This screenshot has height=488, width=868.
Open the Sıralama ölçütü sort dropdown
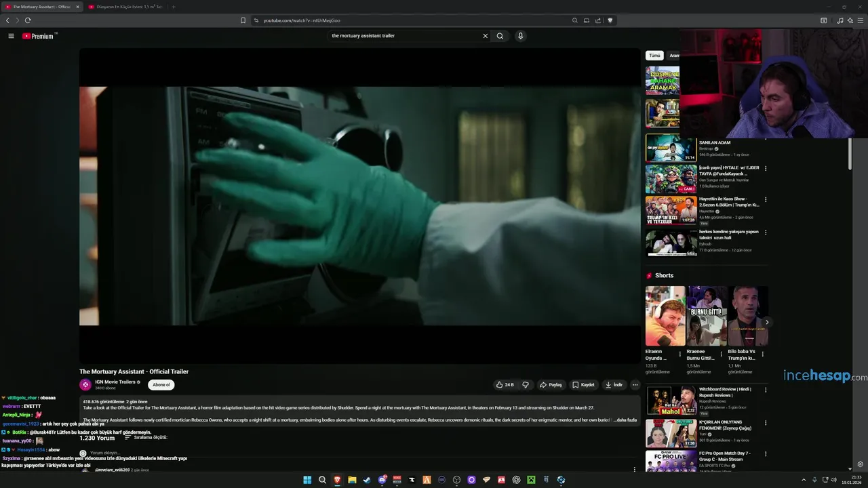pos(146,437)
